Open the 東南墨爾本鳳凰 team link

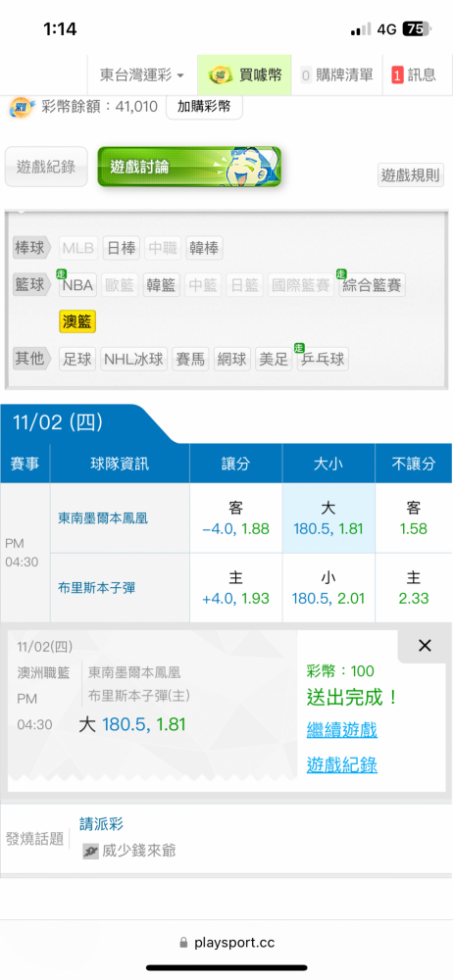[x=103, y=518]
